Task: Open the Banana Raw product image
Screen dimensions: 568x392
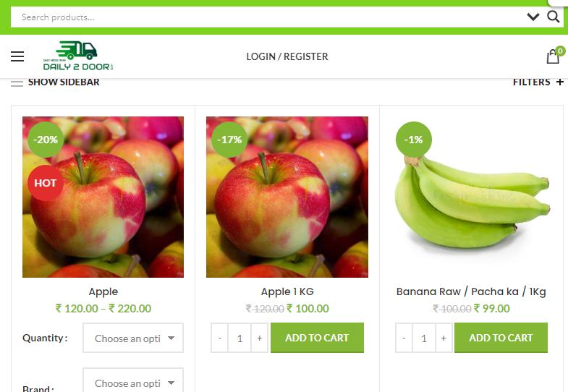Action: (471, 197)
